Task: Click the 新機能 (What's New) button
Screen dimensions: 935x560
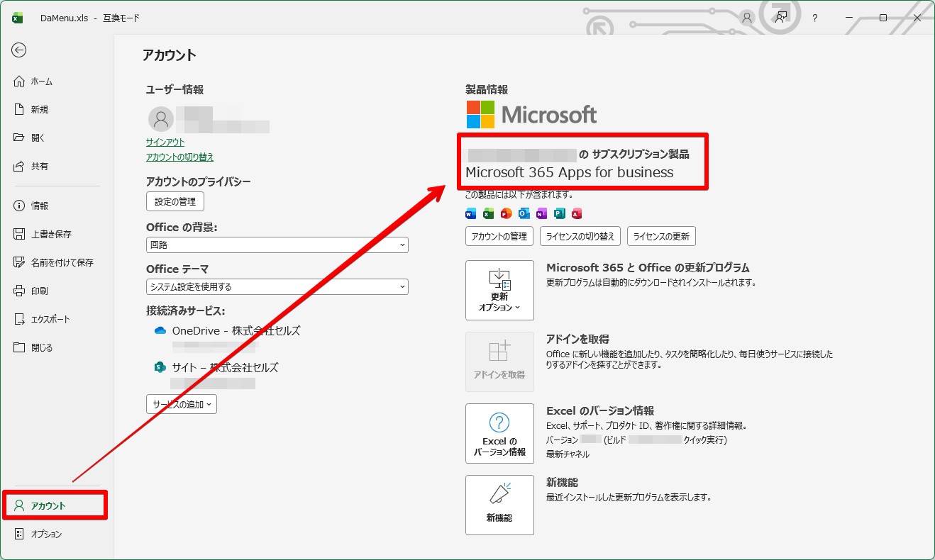Action: coord(499,505)
